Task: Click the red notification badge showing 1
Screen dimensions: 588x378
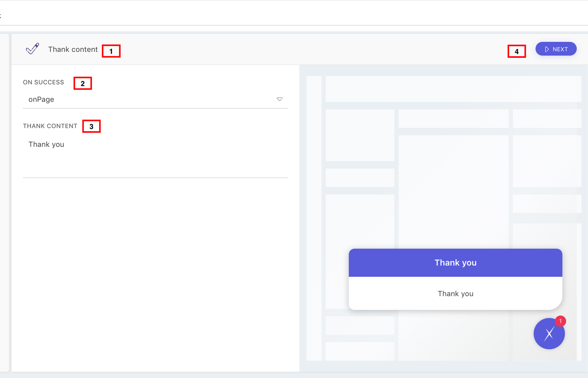Action: tap(560, 321)
